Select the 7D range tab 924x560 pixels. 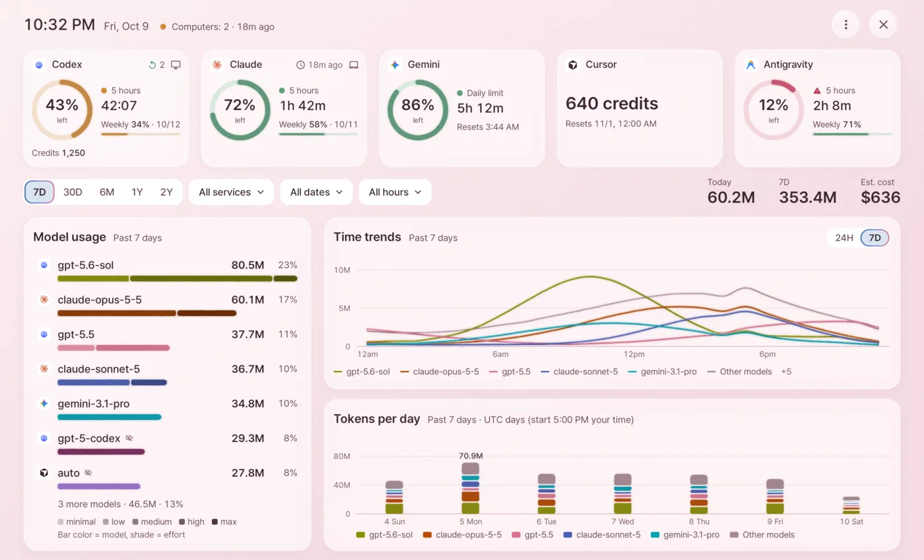pyautogui.click(x=40, y=192)
